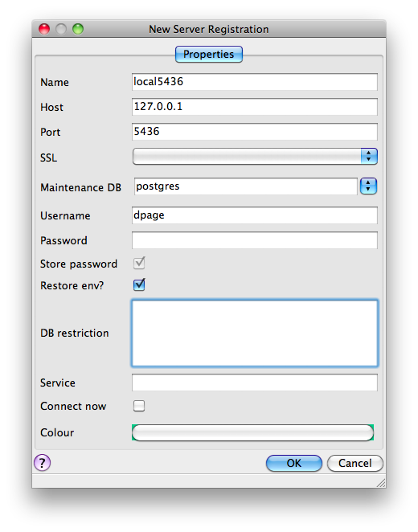
Task: Click the Name field containing local5436
Action: [255, 82]
